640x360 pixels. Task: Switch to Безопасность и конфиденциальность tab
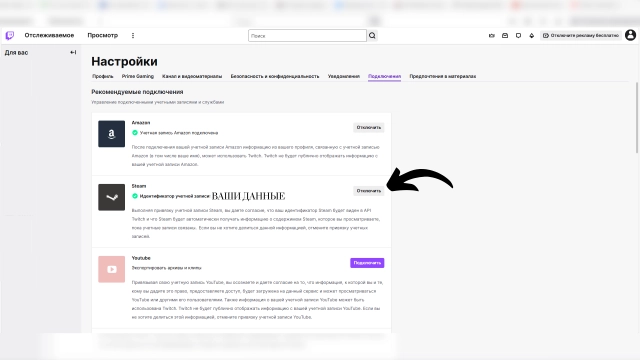click(275, 76)
